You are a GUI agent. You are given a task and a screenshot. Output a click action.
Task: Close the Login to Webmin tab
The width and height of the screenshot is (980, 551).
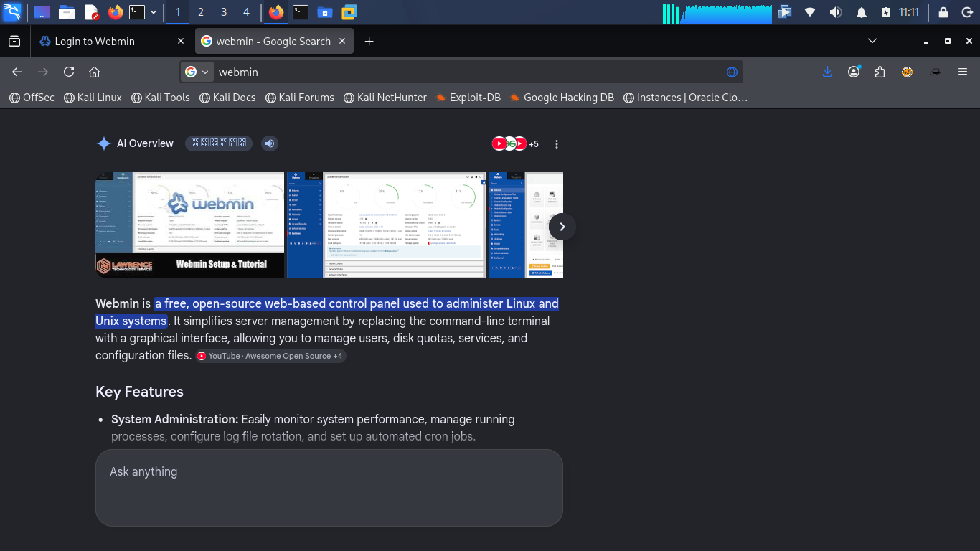point(181,42)
